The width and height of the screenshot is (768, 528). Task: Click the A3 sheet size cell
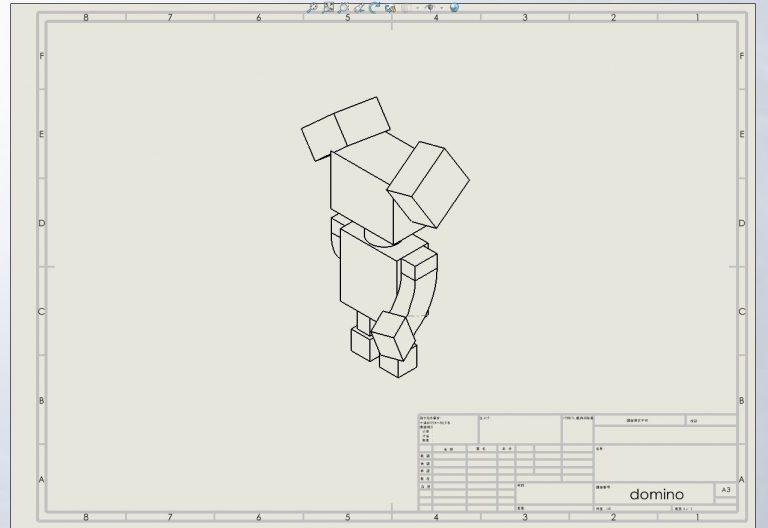point(726,490)
